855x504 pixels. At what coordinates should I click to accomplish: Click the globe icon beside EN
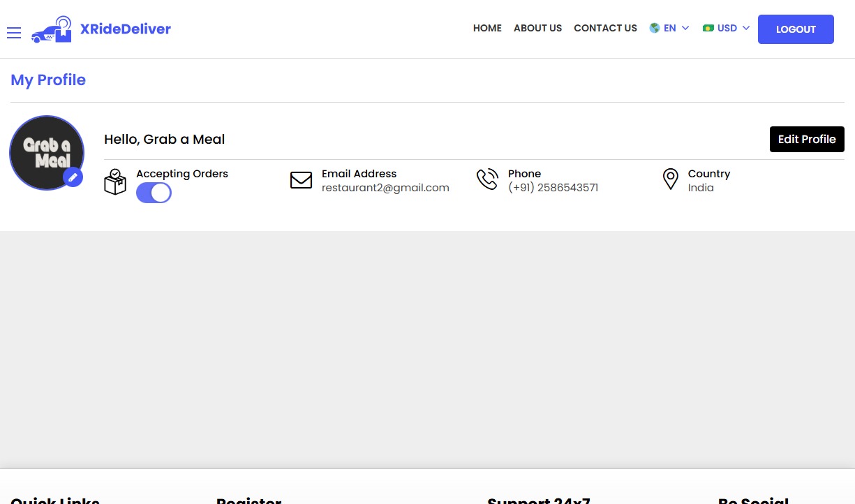(x=655, y=29)
